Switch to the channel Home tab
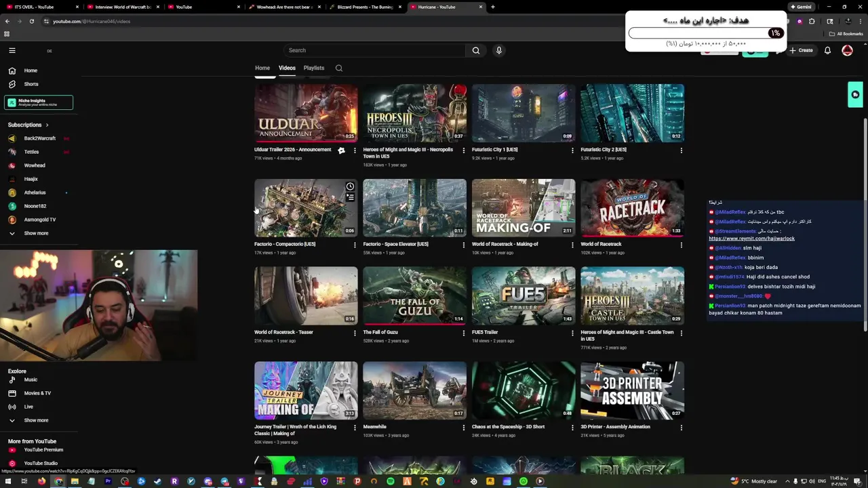The height and width of the screenshot is (488, 868). pos(262,68)
